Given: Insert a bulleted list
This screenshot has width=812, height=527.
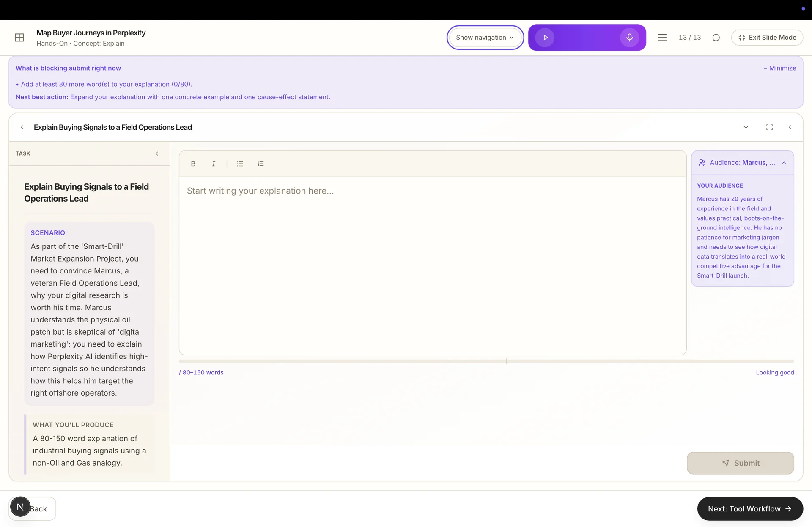Looking at the screenshot, I should [x=240, y=164].
